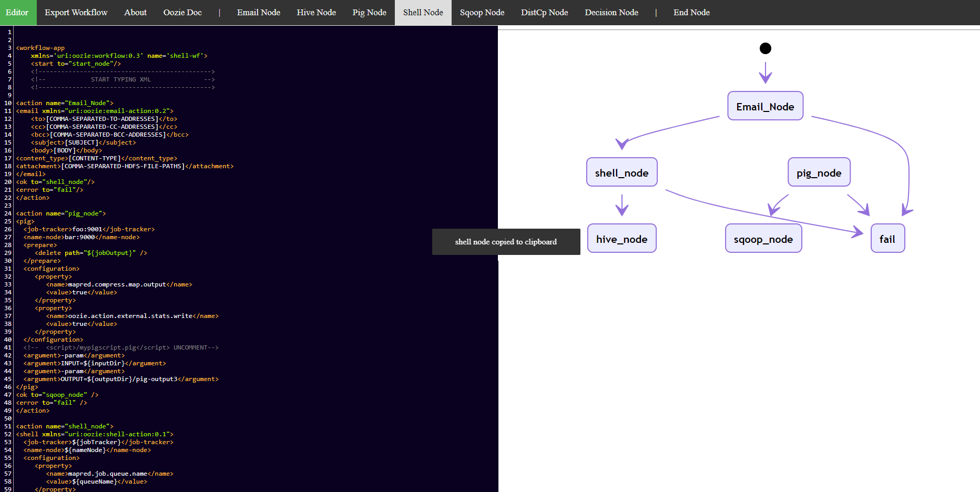Select the sqoop_node box in the graph

(x=763, y=239)
